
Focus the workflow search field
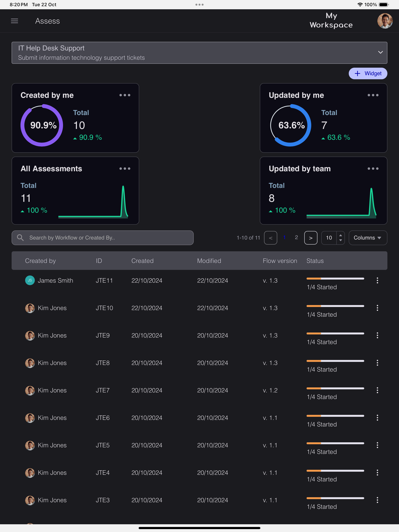click(x=108, y=238)
